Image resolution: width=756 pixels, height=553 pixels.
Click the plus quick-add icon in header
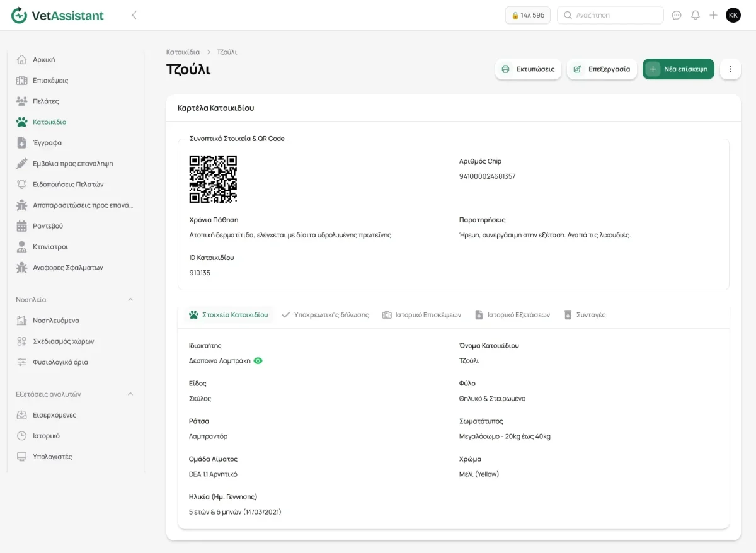(713, 15)
